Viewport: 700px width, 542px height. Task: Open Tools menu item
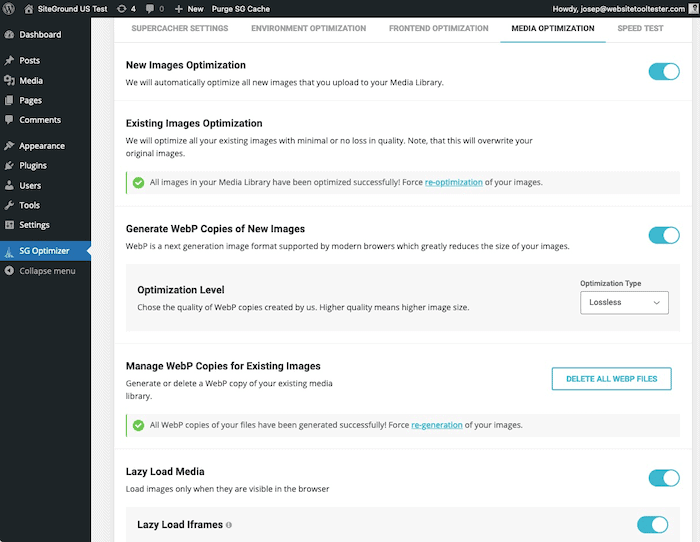click(29, 205)
